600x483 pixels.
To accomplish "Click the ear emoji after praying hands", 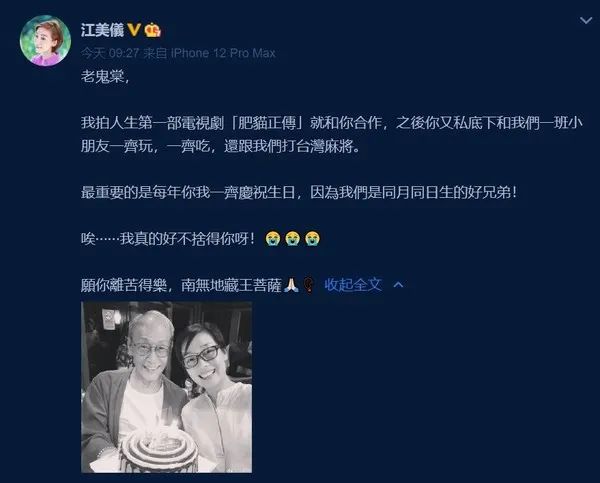I will click(x=309, y=285).
